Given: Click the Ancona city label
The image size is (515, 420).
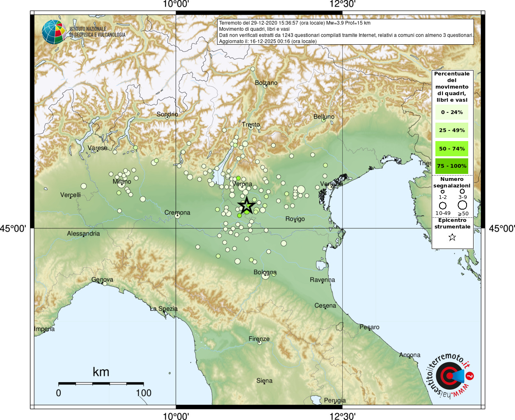Looking at the screenshot, I should tap(410, 355).
